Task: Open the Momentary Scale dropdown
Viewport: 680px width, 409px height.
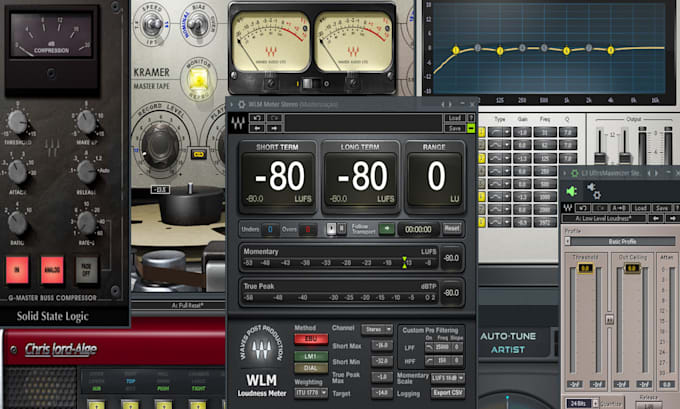Action: (448, 378)
